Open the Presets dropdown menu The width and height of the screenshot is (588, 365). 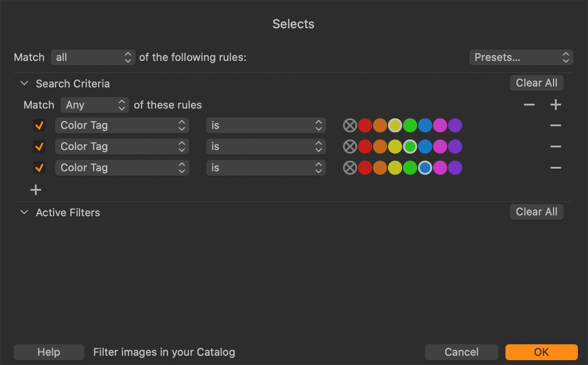click(521, 57)
